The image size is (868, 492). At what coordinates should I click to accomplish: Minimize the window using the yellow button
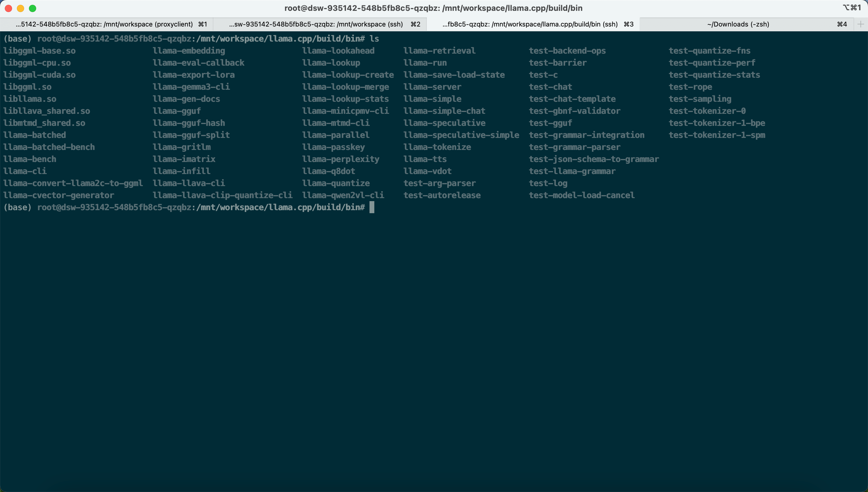click(x=20, y=8)
